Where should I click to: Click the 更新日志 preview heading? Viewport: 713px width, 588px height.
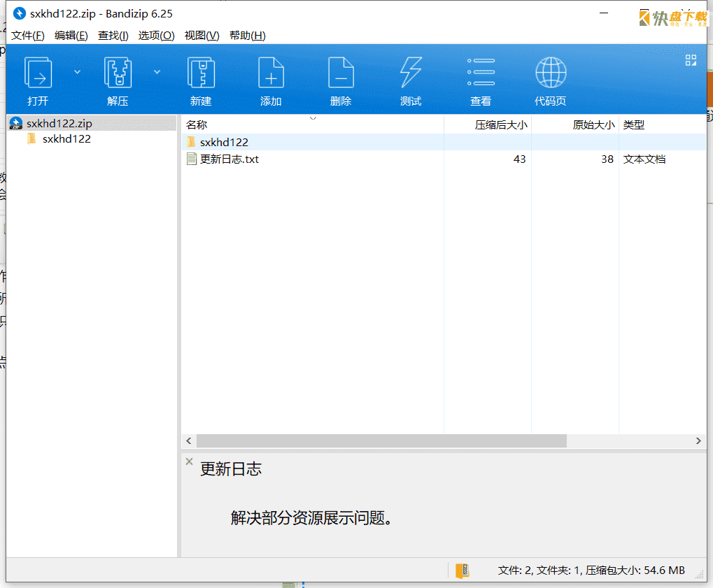click(x=231, y=469)
